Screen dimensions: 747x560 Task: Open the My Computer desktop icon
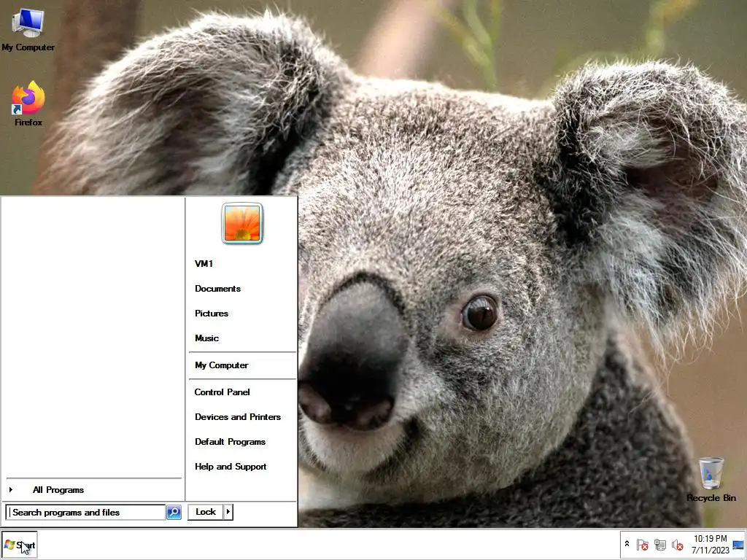click(x=28, y=30)
